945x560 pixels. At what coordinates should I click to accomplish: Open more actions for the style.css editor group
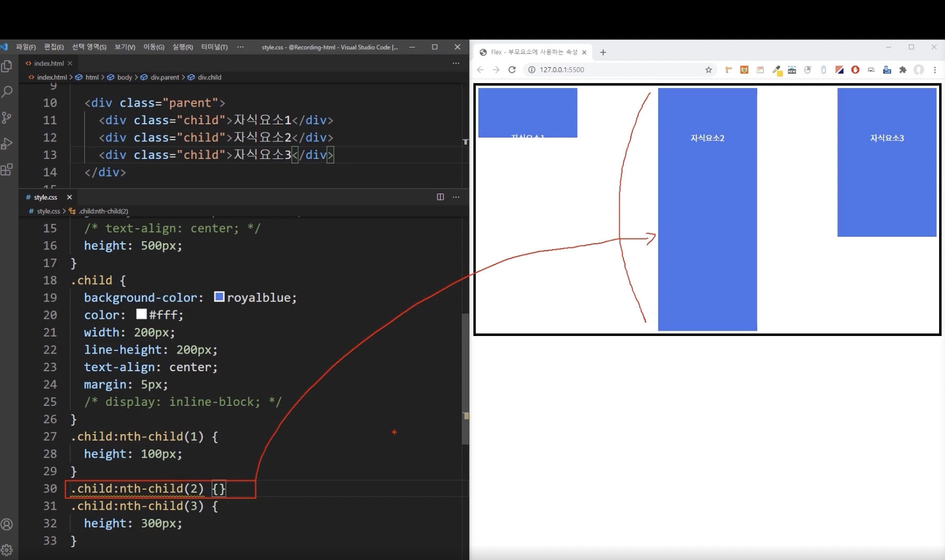point(456,197)
